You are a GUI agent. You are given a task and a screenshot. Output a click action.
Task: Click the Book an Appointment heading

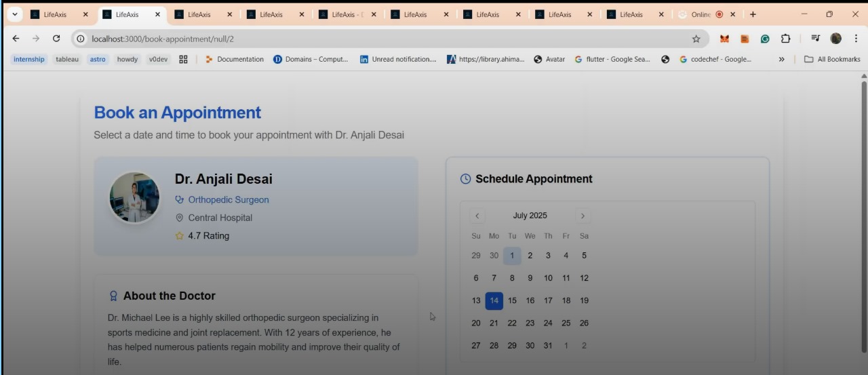point(177,113)
